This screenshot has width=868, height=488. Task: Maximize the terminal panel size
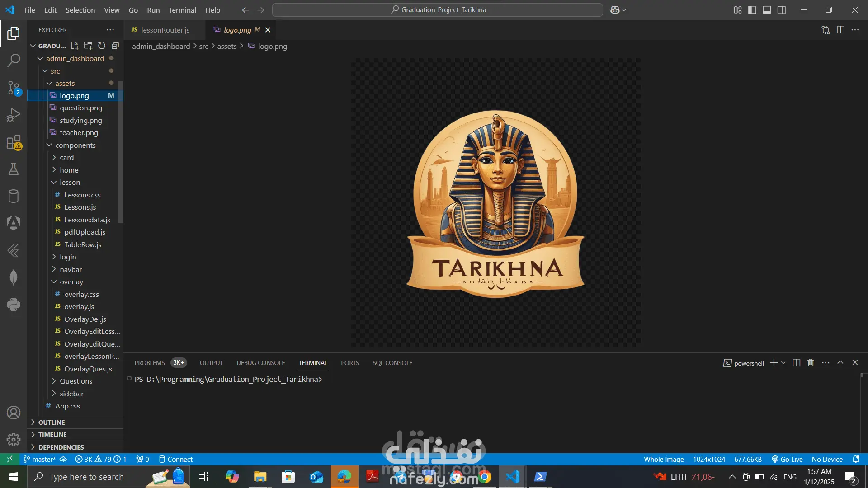click(840, 363)
